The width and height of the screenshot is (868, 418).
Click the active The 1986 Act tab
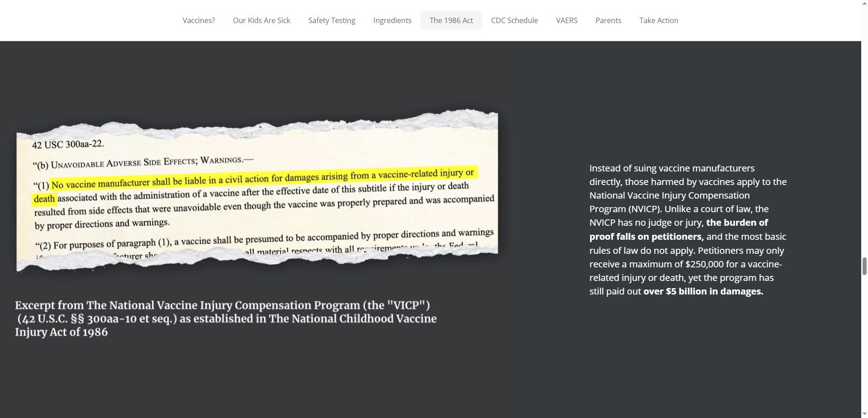[451, 20]
